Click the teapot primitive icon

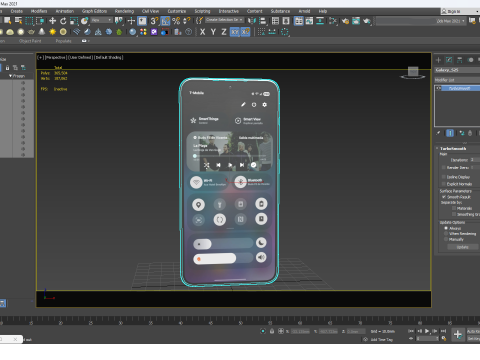tap(31, 32)
